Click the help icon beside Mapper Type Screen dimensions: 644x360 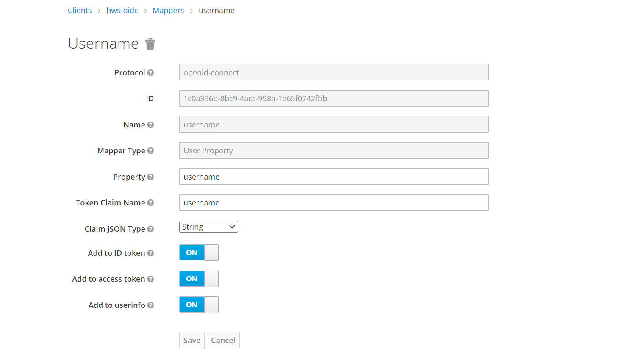click(150, 151)
